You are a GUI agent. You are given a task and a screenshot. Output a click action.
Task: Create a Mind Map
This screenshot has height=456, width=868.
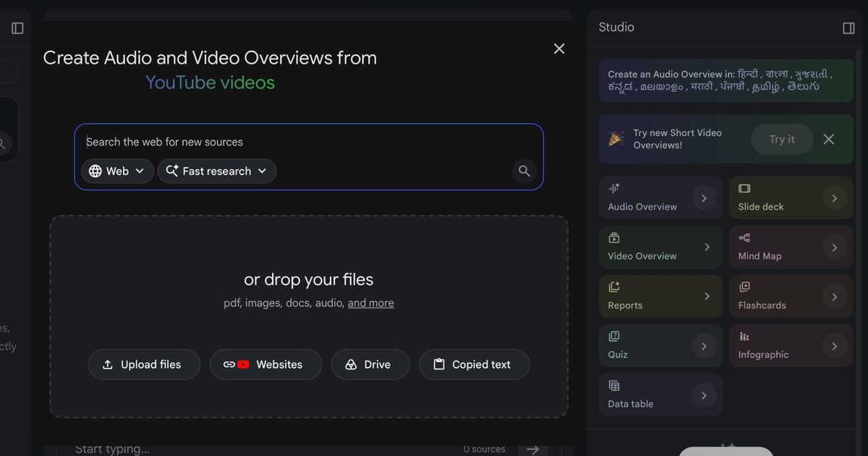791,247
